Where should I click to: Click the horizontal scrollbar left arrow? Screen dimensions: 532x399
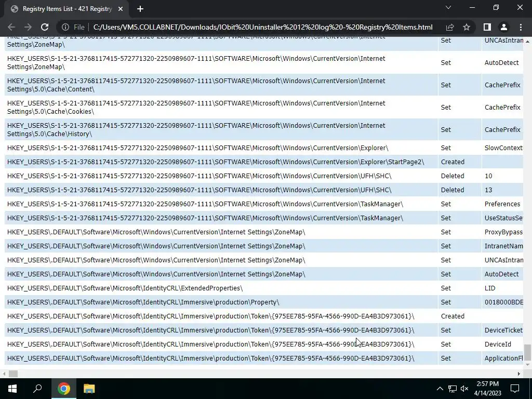tap(4, 374)
